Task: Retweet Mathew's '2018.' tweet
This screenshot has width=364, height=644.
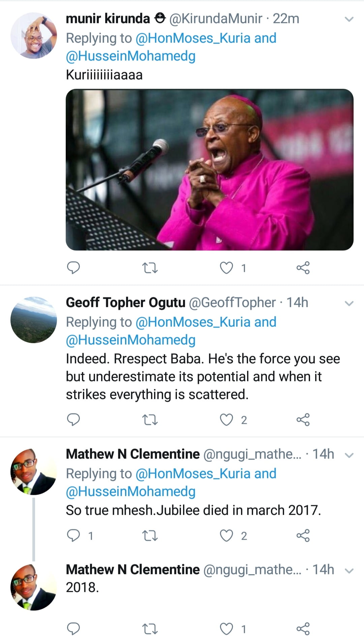Action: (x=150, y=629)
